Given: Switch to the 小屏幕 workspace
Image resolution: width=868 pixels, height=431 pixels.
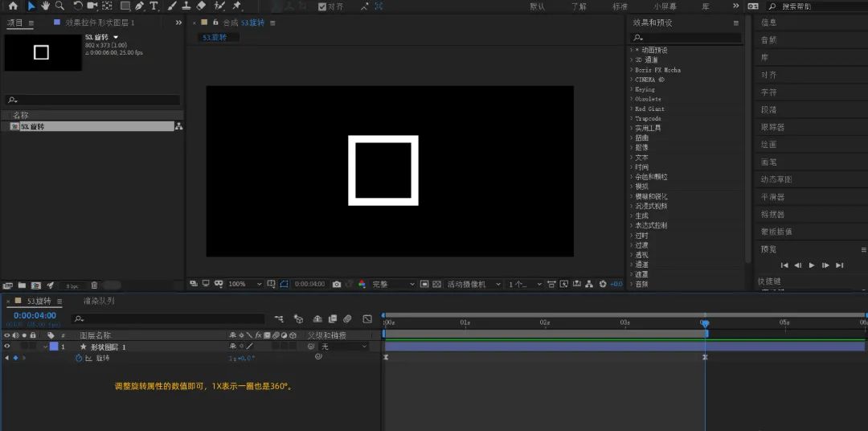Looking at the screenshot, I should tap(665, 6).
